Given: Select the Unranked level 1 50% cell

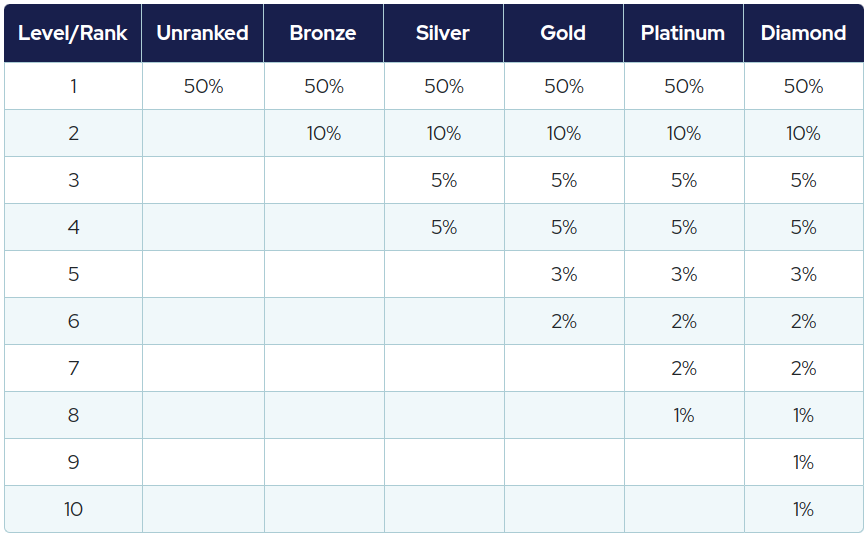Looking at the screenshot, I should click(203, 86).
